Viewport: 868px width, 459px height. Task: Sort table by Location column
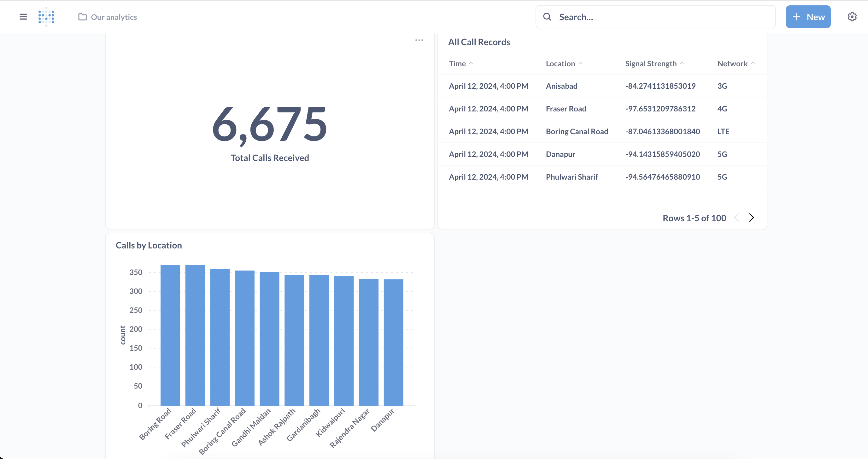tap(560, 63)
